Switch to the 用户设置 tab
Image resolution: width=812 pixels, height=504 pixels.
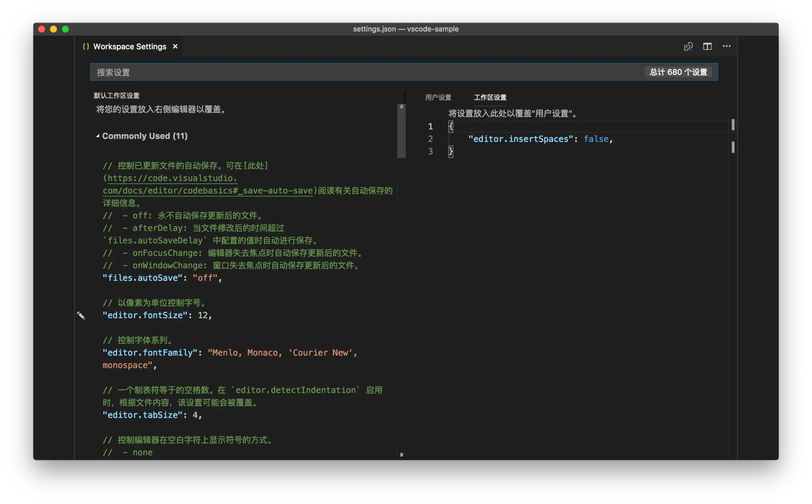(x=438, y=98)
